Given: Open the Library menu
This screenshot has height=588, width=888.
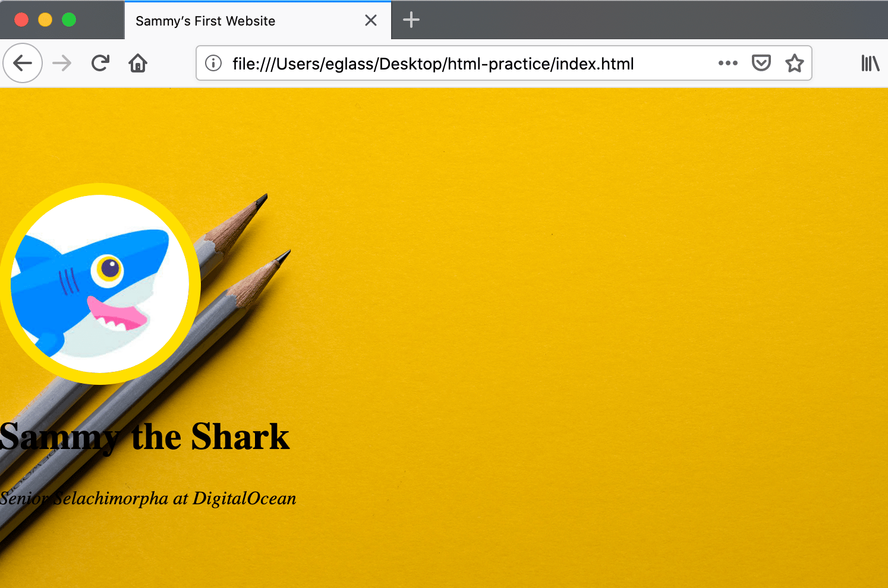Looking at the screenshot, I should pyautogui.click(x=870, y=63).
